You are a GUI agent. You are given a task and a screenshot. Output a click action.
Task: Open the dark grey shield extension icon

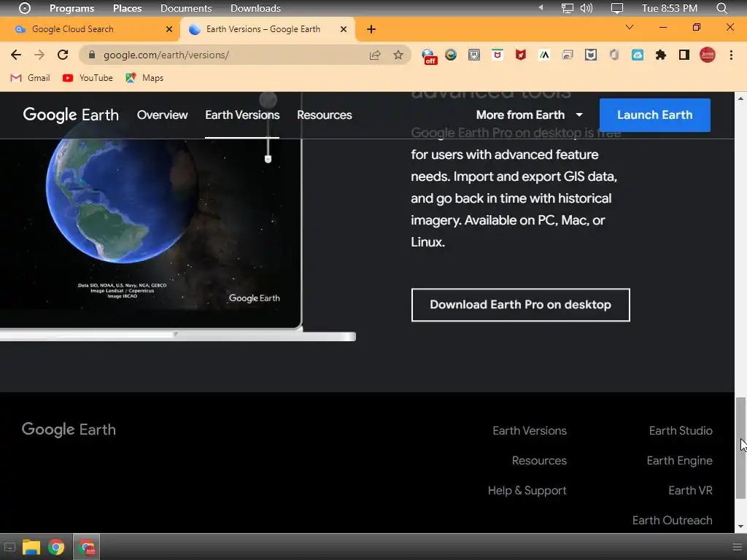point(591,55)
